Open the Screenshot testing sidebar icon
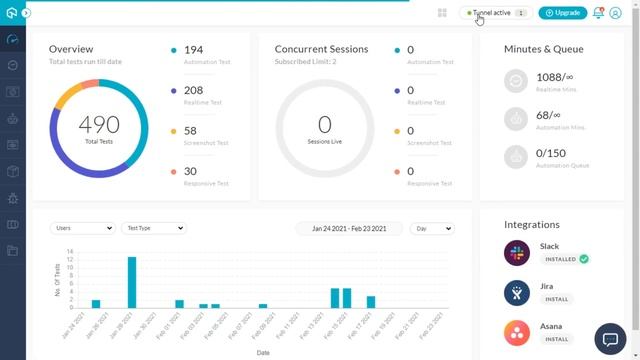Viewport: 640px width, 360px height. tap(13, 92)
